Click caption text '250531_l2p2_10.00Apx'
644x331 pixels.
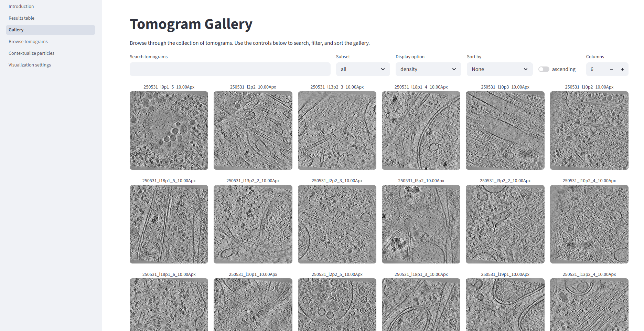tap(253, 87)
